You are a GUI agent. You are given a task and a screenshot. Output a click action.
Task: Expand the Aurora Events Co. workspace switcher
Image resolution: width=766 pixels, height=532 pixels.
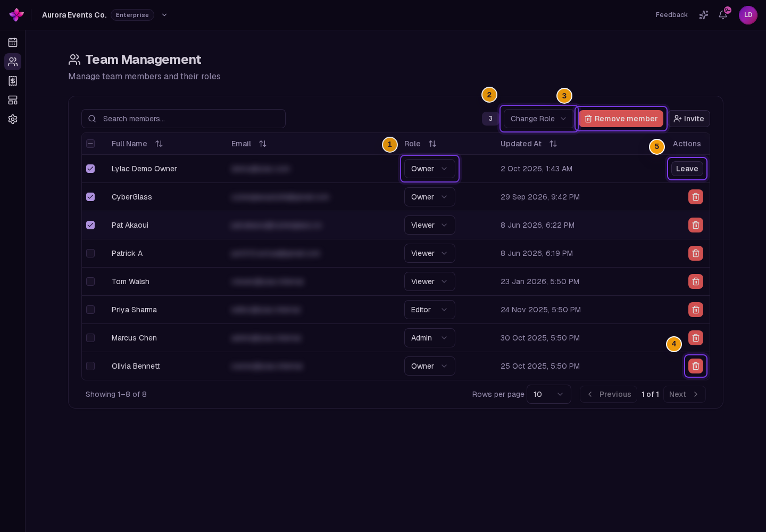164,15
